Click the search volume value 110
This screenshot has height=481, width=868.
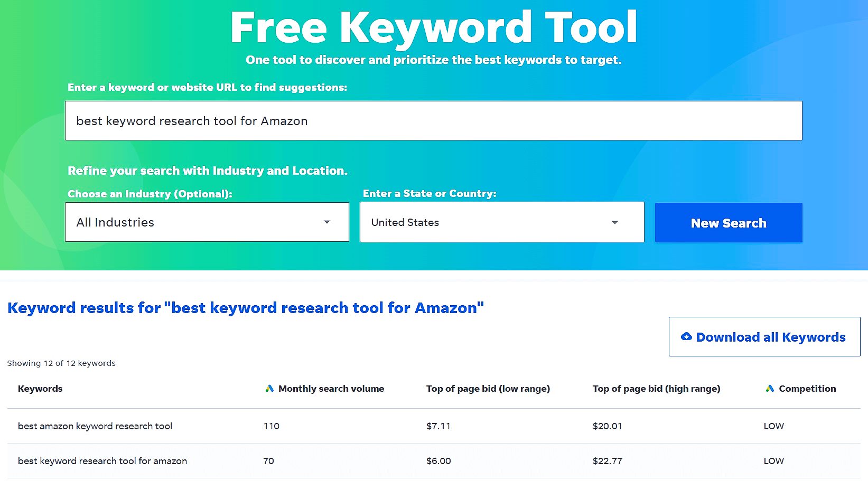point(272,426)
